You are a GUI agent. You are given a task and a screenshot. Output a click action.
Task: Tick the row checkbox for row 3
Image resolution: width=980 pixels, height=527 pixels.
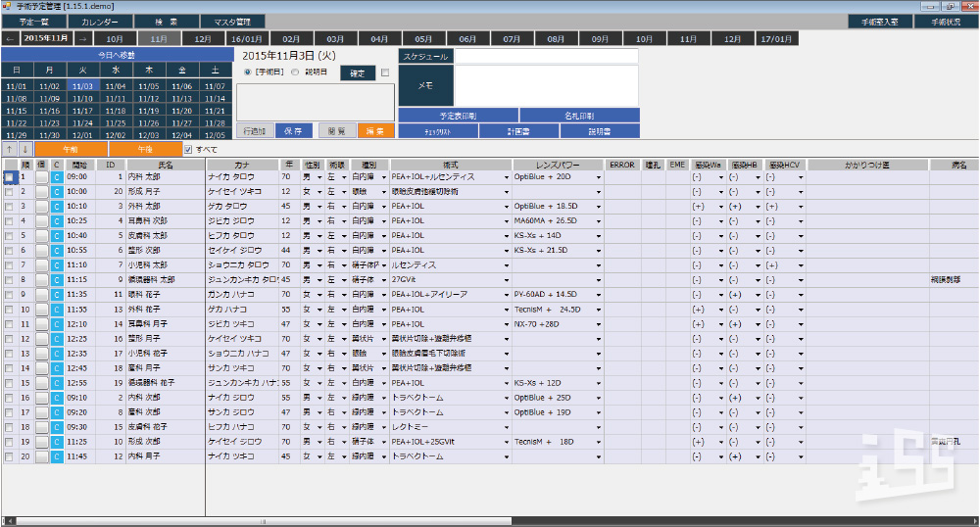9,207
